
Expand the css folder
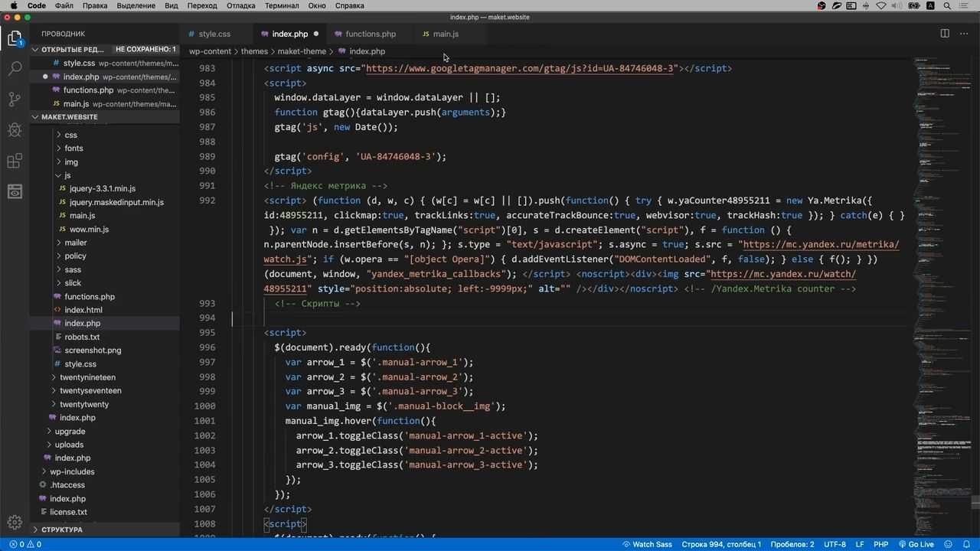click(x=60, y=135)
